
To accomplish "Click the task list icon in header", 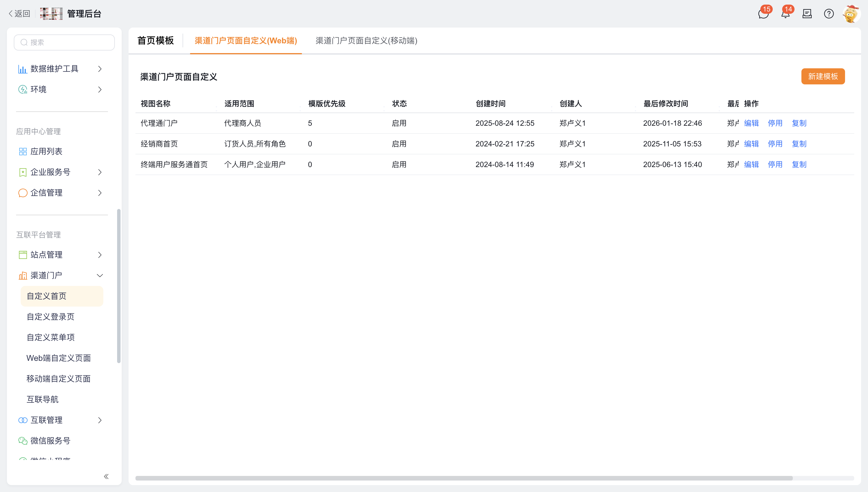I will click(807, 14).
